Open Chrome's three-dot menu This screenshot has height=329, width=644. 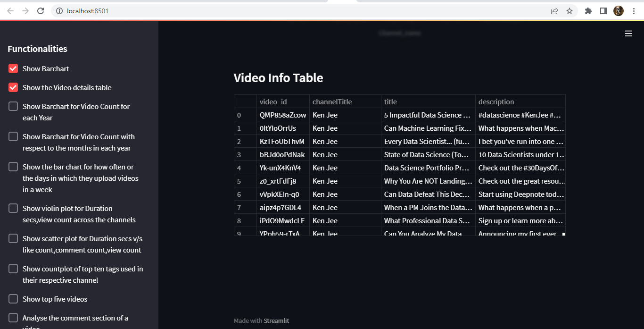(x=634, y=10)
